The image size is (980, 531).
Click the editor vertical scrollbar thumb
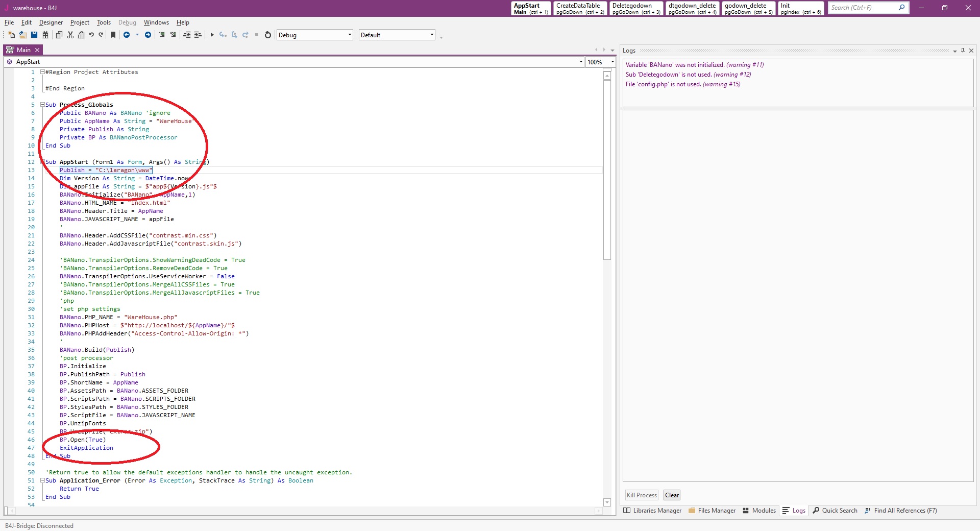pyautogui.click(x=607, y=168)
